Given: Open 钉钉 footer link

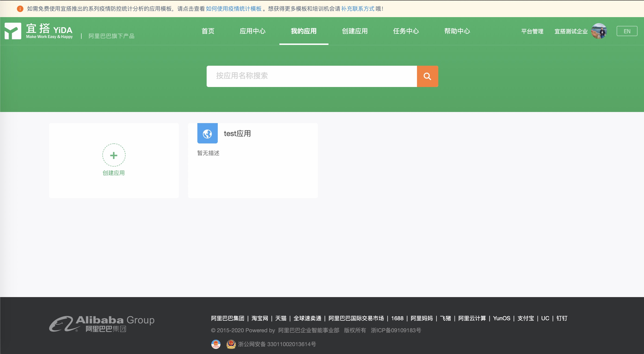Looking at the screenshot, I should click(562, 318).
